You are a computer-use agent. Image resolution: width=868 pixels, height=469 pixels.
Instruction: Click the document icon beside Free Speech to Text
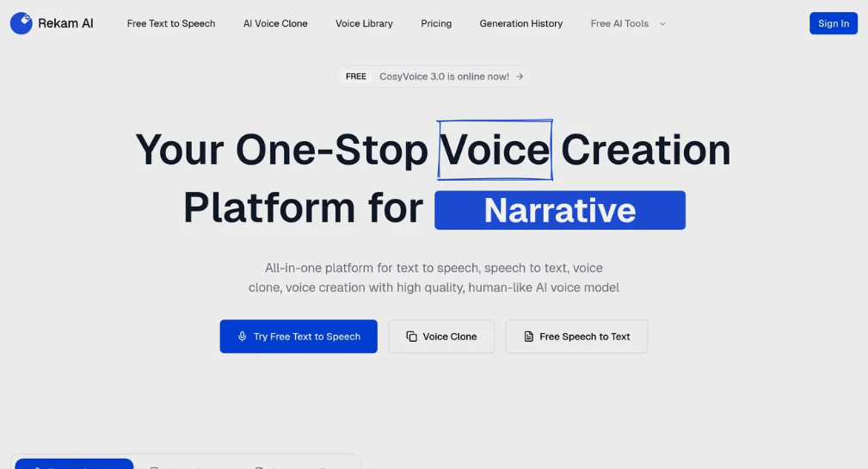pos(529,336)
